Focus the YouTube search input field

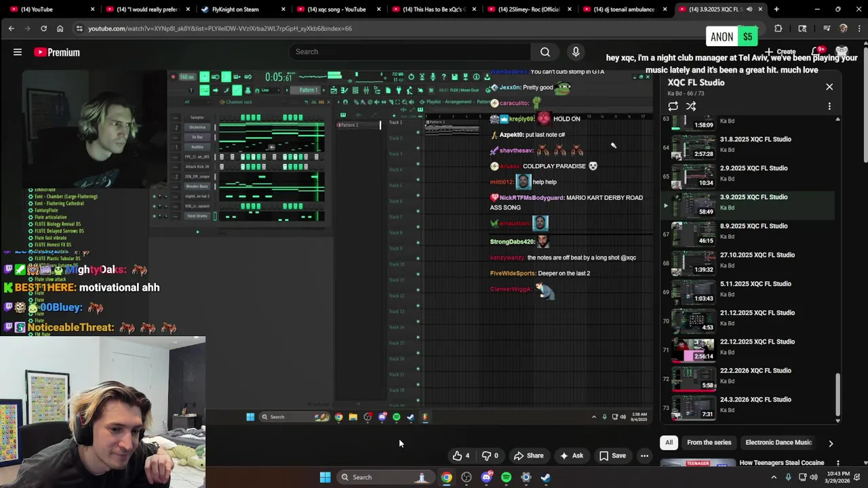410,52
